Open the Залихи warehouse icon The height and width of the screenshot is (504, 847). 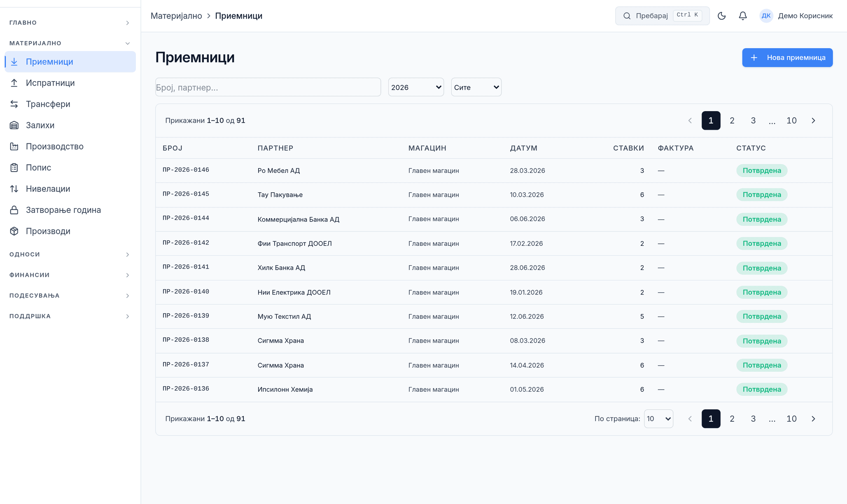pyautogui.click(x=14, y=125)
